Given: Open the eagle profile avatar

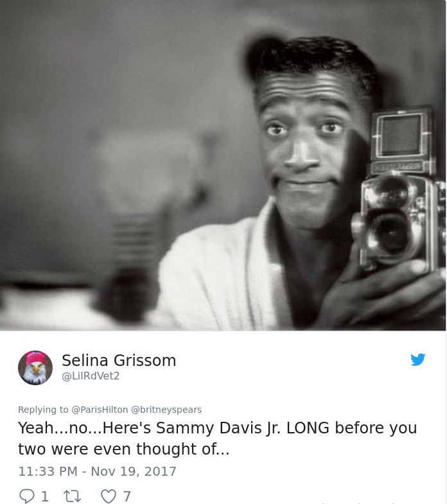Looking at the screenshot, I should (35, 368).
